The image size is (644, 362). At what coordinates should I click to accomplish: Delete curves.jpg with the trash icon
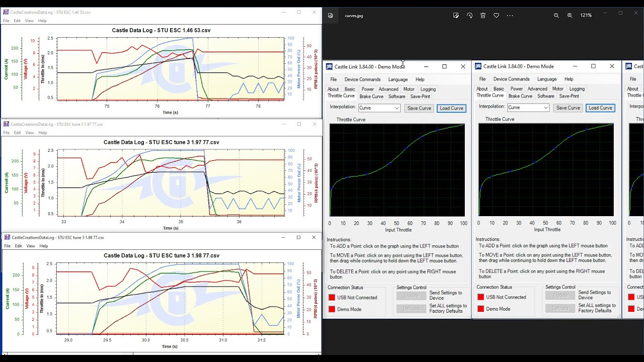(483, 16)
